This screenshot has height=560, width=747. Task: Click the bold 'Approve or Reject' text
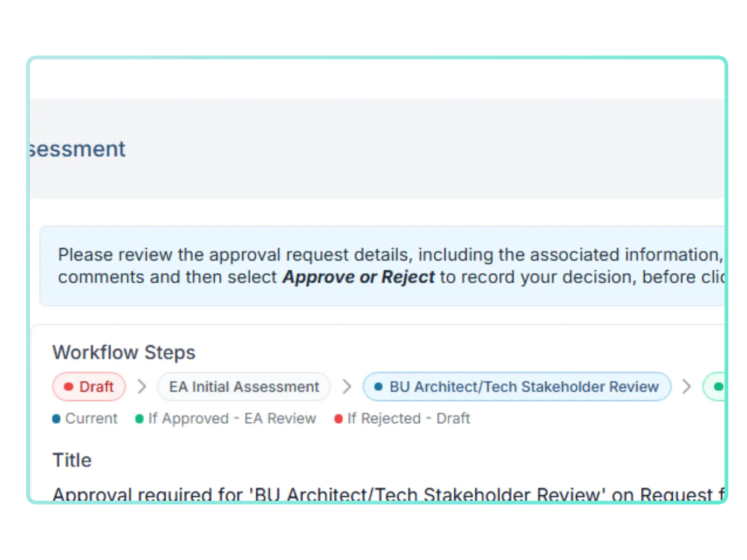tap(359, 277)
